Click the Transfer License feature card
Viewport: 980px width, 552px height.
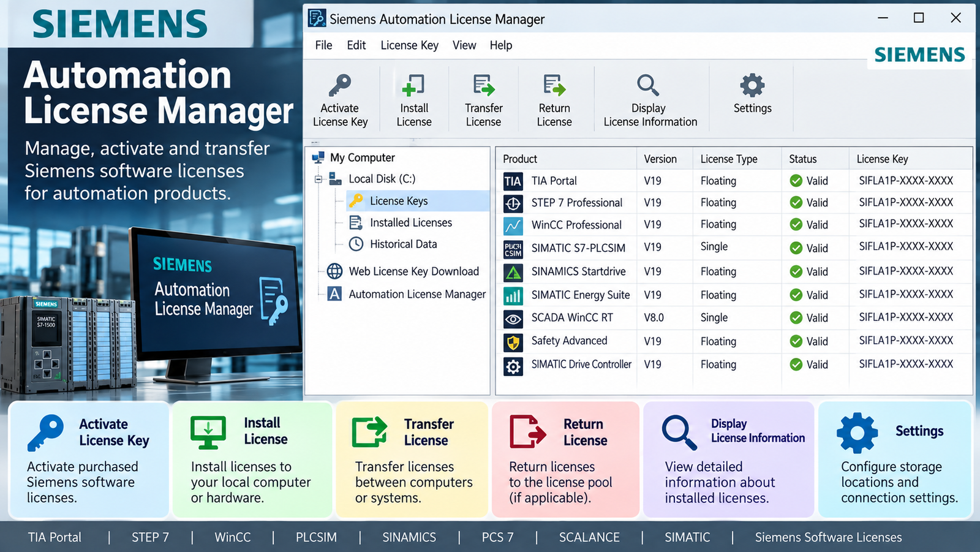[412, 459]
